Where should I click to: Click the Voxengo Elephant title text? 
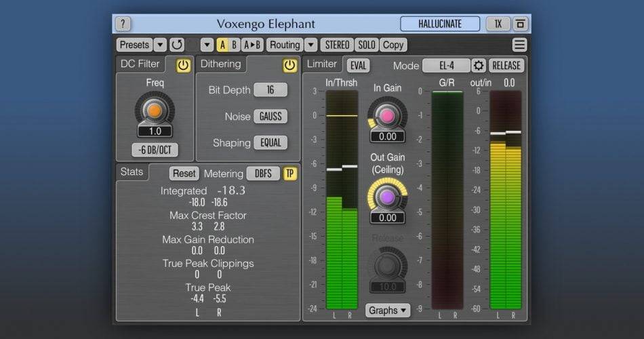coord(266,24)
